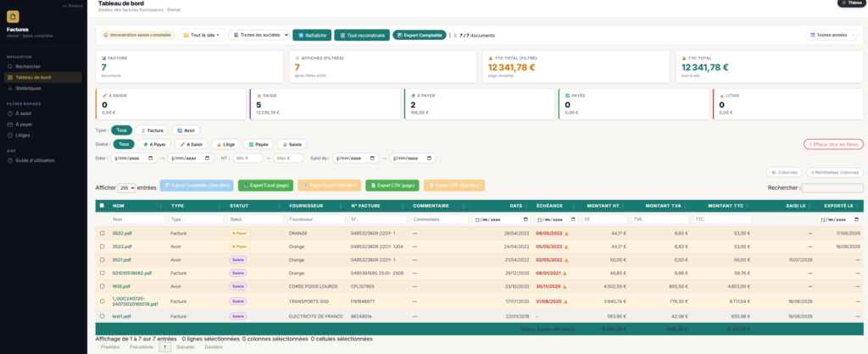The image size is (868, 354).
Task: Click the sort handle of NOM column
Action: coord(161,206)
